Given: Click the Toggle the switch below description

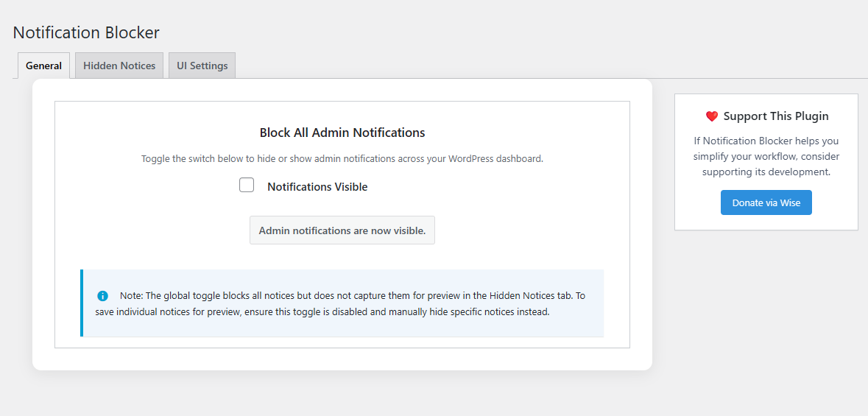Looking at the screenshot, I should coord(342,158).
